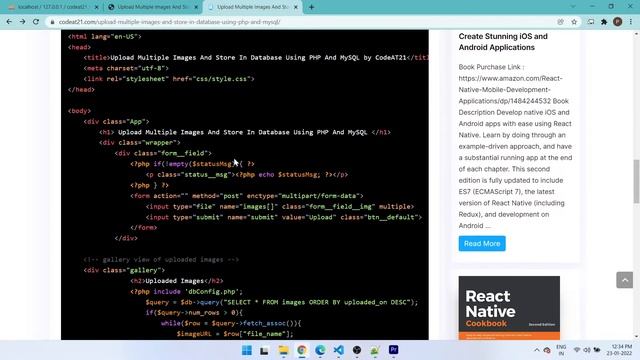Open Chrome extensions puzzle icon
The height and width of the screenshot is (360, 640).
click(604, 22)
